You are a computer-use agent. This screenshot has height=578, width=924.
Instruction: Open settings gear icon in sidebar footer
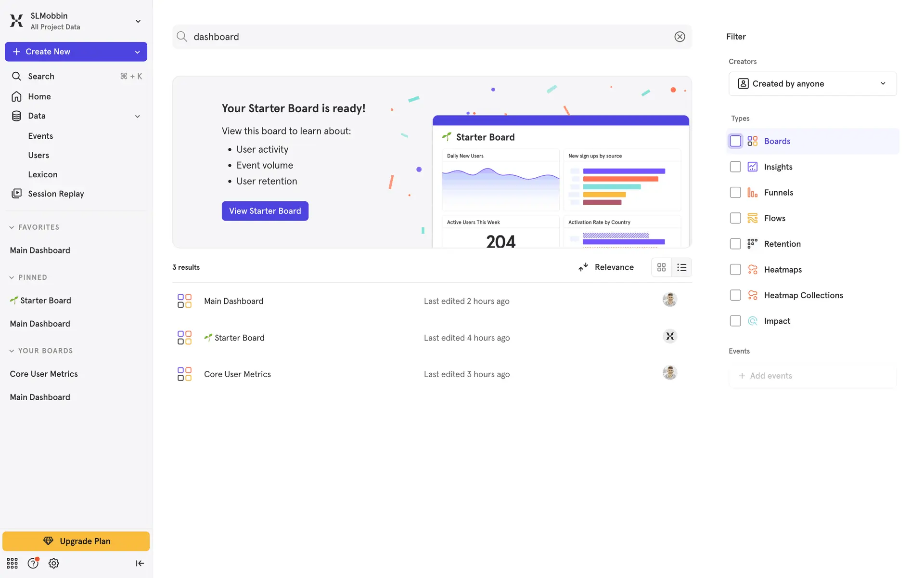pyautogui.click(x=54, y=563)
